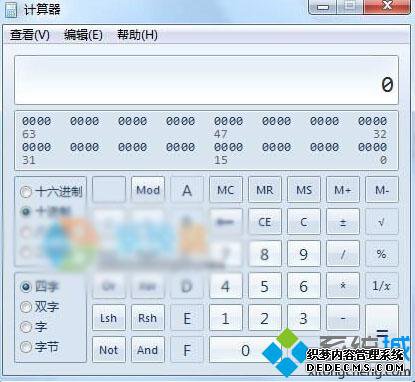Select the 字 word-size radio button
This screenshot has height=382, width=415.
(34, 327)
